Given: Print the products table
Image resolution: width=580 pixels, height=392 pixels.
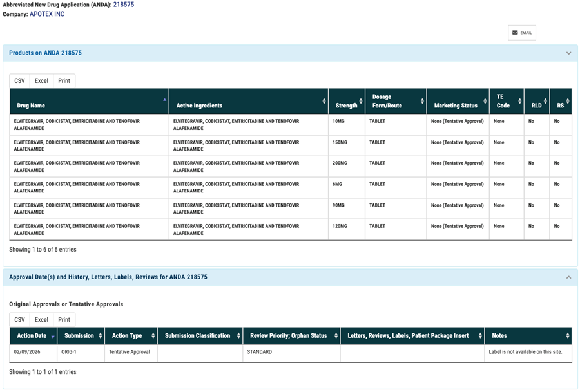Looking at the screenshot, I should pyautogui.click(x=64, y=81).
